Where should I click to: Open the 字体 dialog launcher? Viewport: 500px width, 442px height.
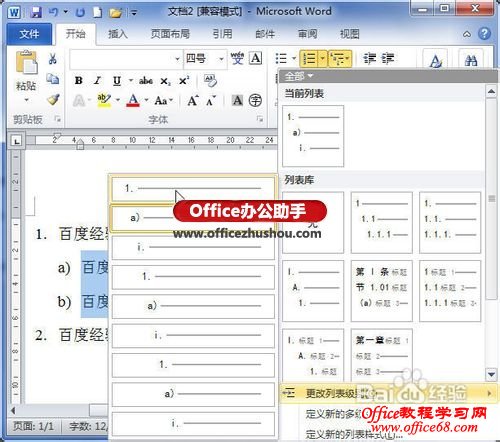[260, 119]
